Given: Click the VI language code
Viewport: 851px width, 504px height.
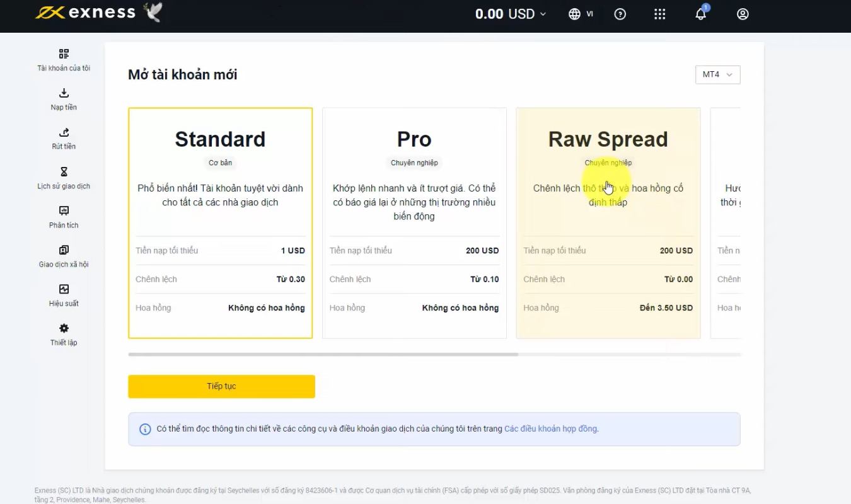Looking at the screenshot, I should click(589, 14).
